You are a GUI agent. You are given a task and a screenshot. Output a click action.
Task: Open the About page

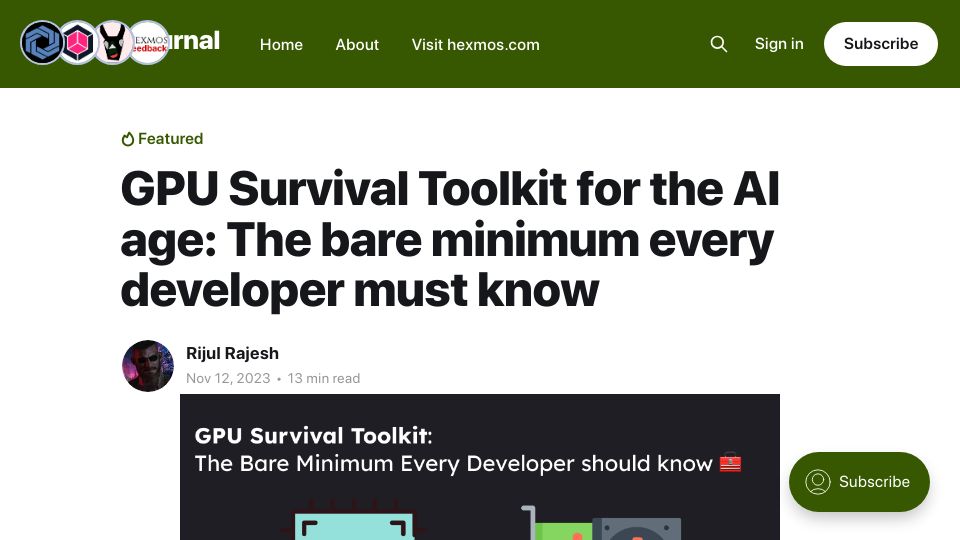[x=357, y=45]
